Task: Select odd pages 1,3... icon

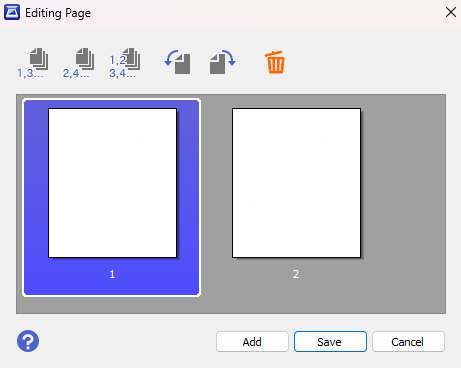Action: (33, 63)
